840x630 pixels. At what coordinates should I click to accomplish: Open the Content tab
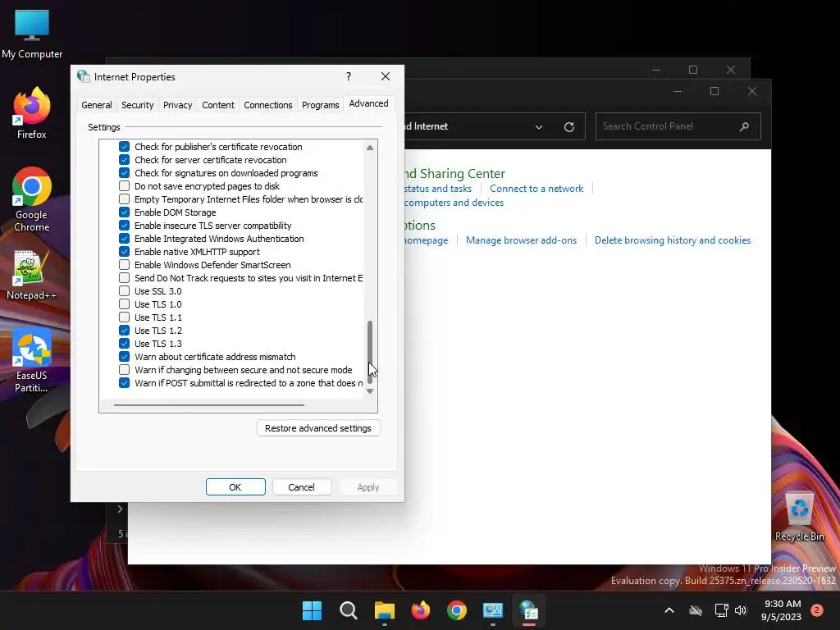pos(218,105)
